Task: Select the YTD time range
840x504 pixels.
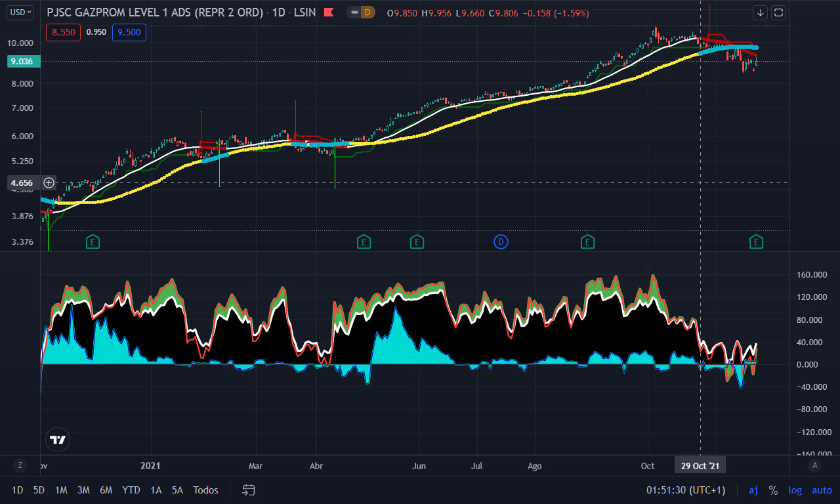Action: (x=131, y=490)
